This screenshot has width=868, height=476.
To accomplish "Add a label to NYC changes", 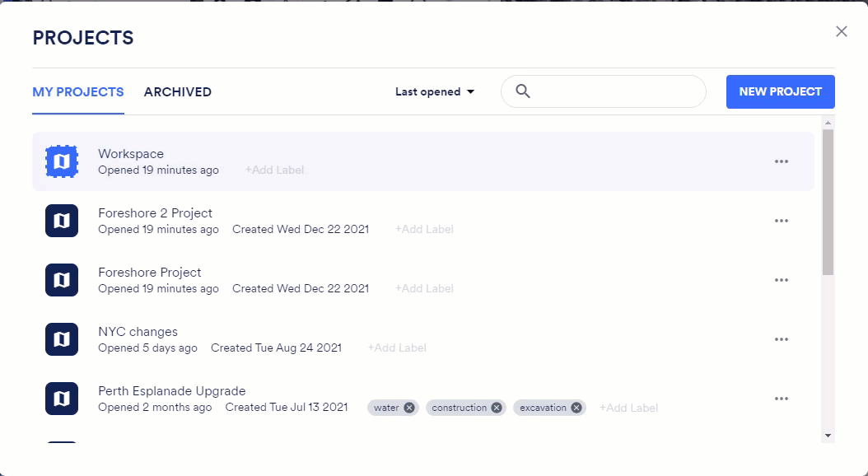I will pos(397,348).
